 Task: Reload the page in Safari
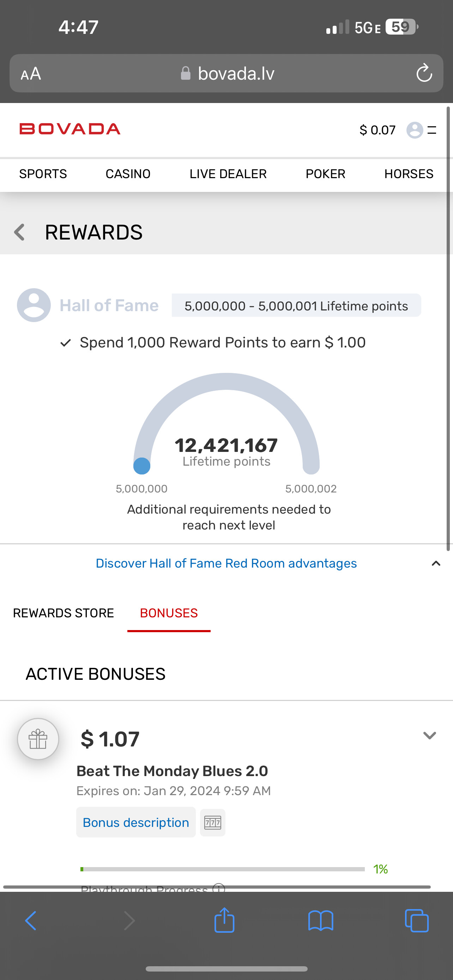click(x=424, y=73)
